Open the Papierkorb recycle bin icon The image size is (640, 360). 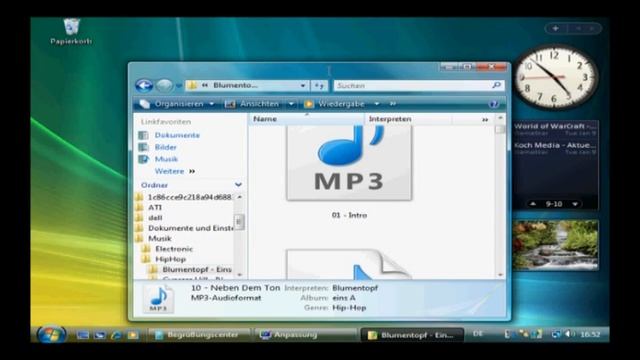click(71, 31)
